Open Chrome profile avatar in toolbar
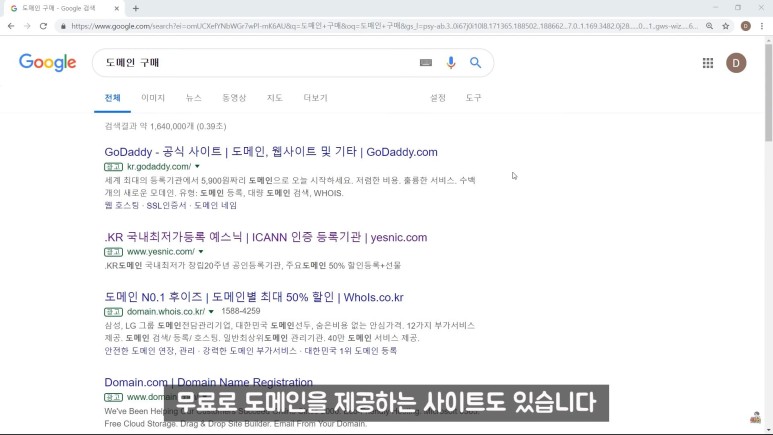Screen dimensions: 773x435 pyautogui.click(x=745, y=26)
